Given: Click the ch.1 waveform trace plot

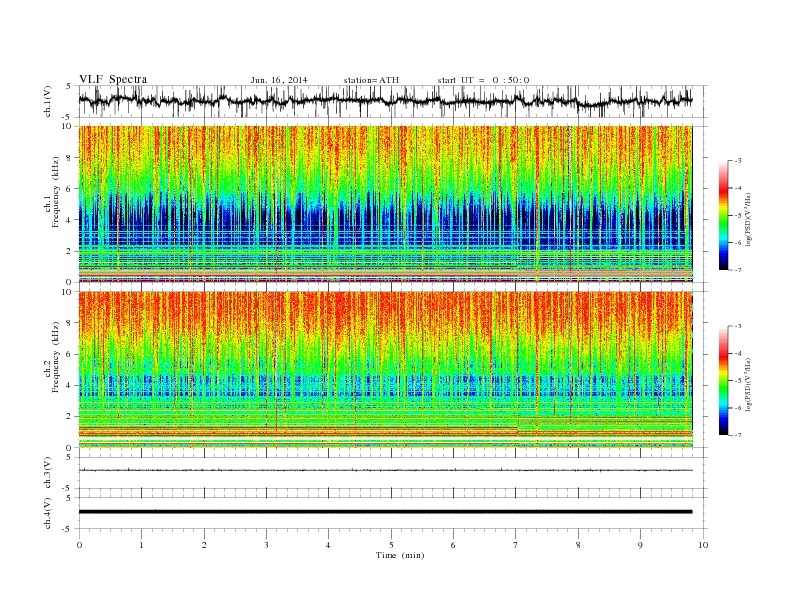Looking at the screenshot, I should click(385, 101).
